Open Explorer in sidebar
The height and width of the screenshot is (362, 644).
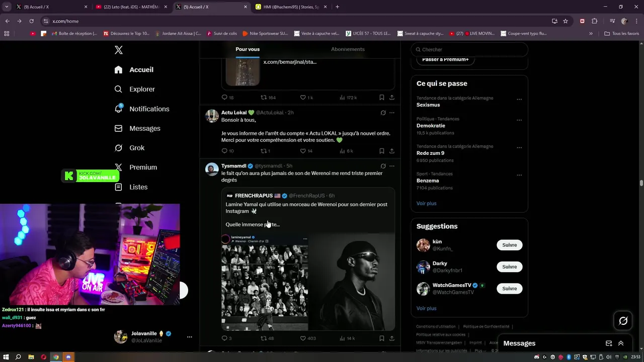134,89
